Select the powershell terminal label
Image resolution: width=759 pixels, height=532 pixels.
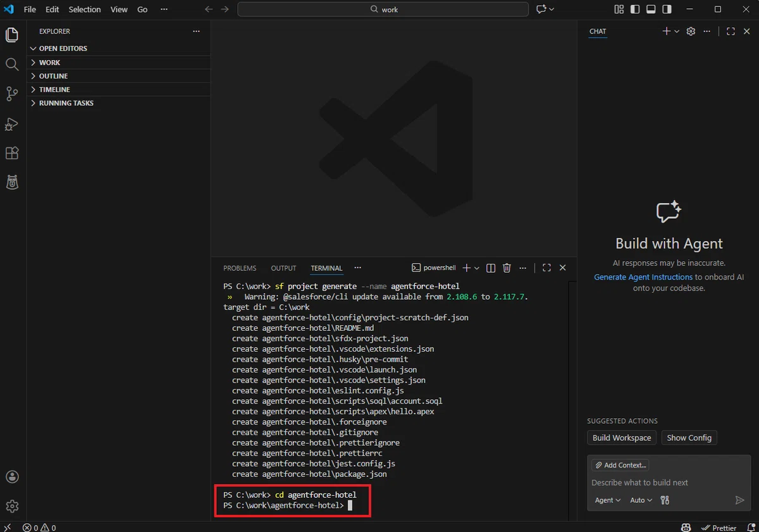tap(433, 268)
